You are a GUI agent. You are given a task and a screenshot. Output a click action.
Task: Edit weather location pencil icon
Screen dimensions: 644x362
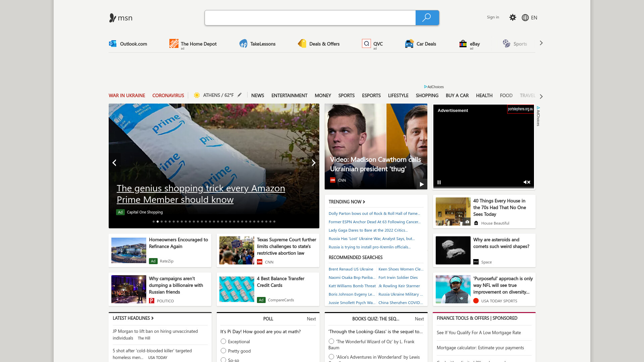coord(239,95)
